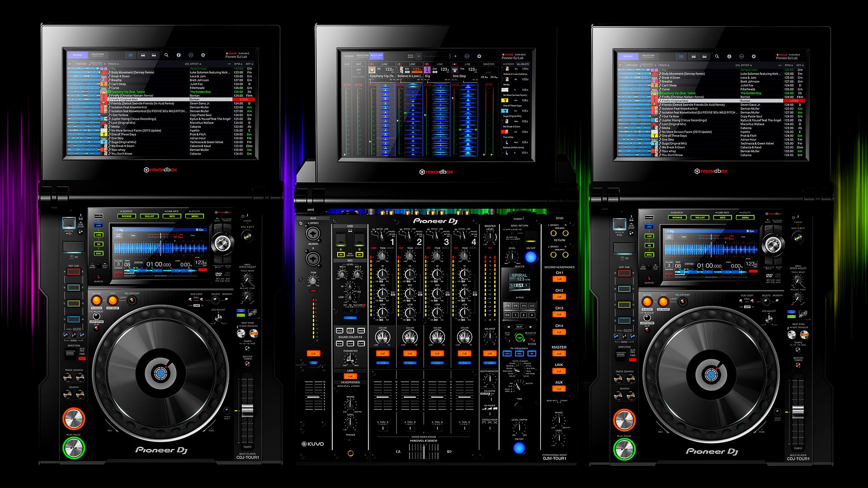The image size is (868, 488).
Task: Sort by BPM column on left screen
Action: [238, 64]
